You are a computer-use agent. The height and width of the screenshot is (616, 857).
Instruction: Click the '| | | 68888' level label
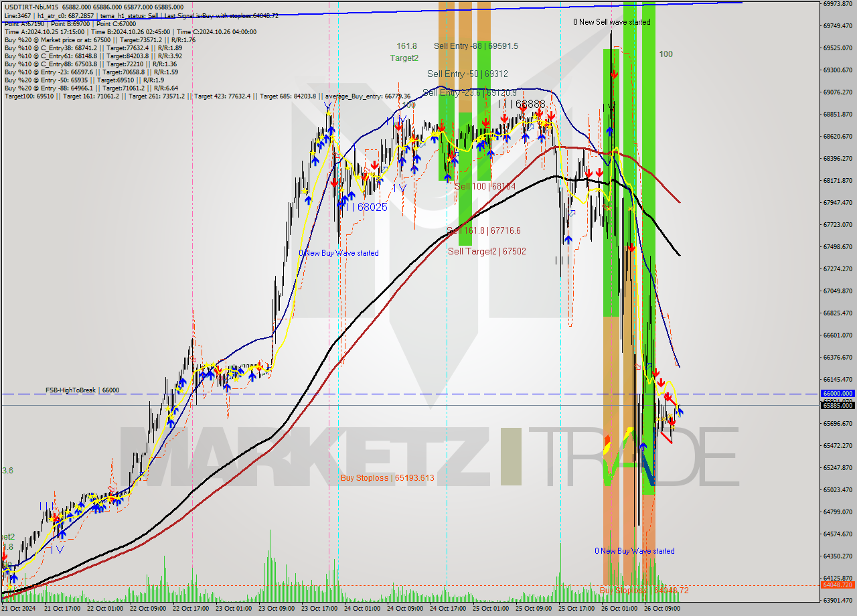click(521, 104)
